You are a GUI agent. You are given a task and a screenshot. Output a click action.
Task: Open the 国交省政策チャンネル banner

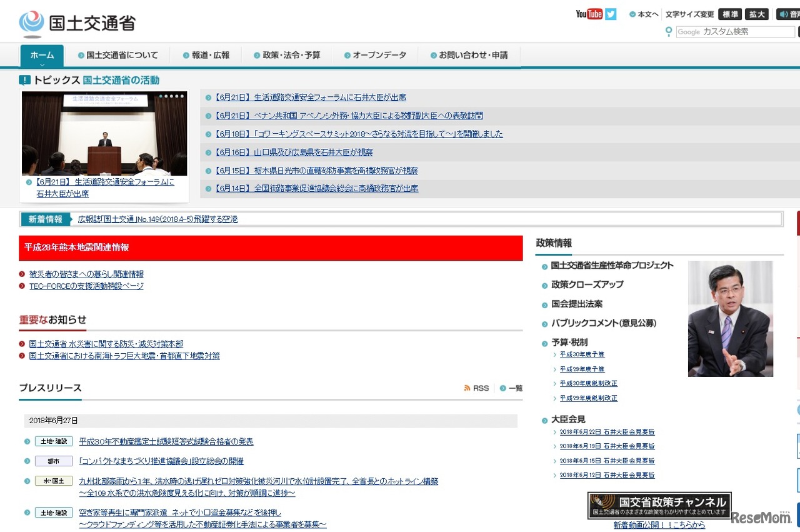point(659,506)
